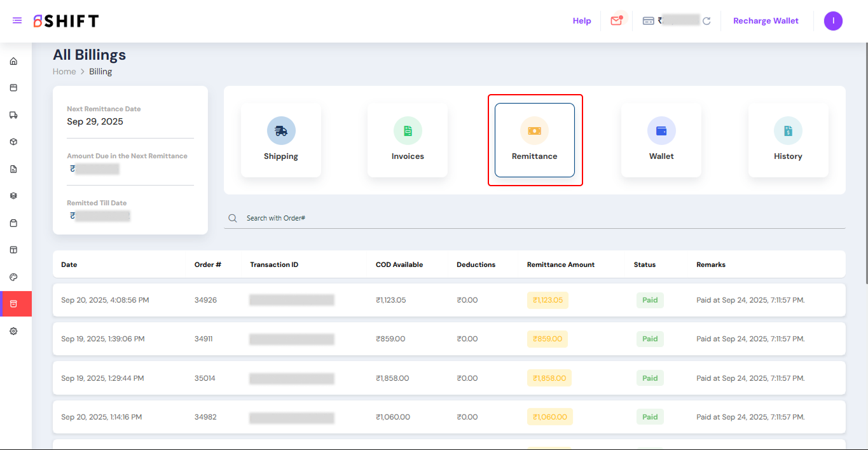Screen dimensions: 868x450
Task: Refresh the wallet balance
Action: point(706,21)
